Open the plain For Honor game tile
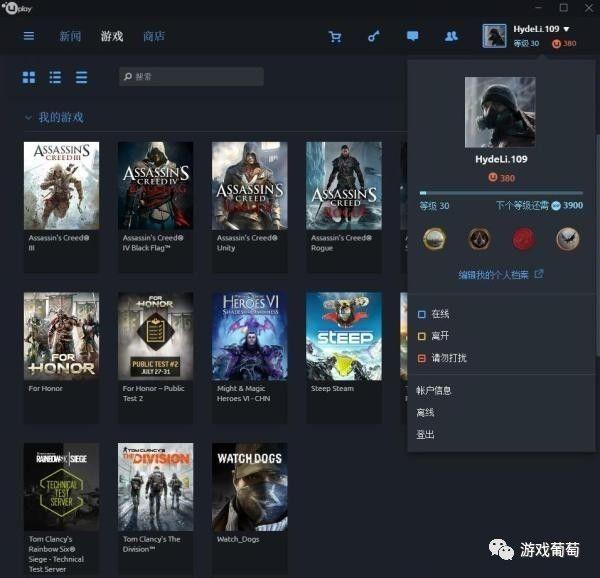 (x=61, y=357)
